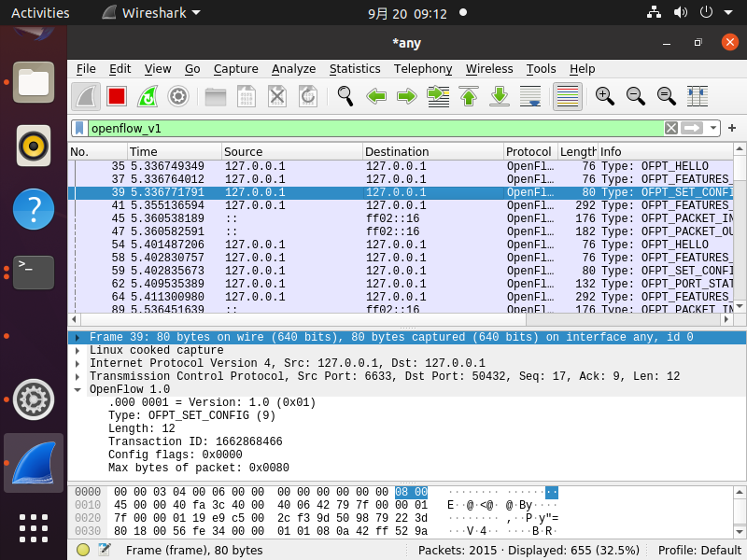The height and width of the screenshot is (560, 747).
Task: Select packet 62 OFPT_PORT_STATUS row
Action: click(401, 284)
